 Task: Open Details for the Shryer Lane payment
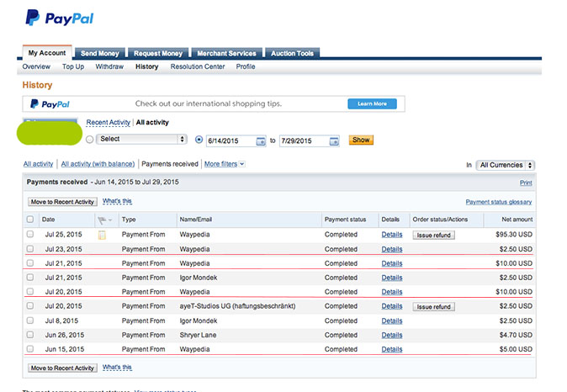tap(392, 335)
